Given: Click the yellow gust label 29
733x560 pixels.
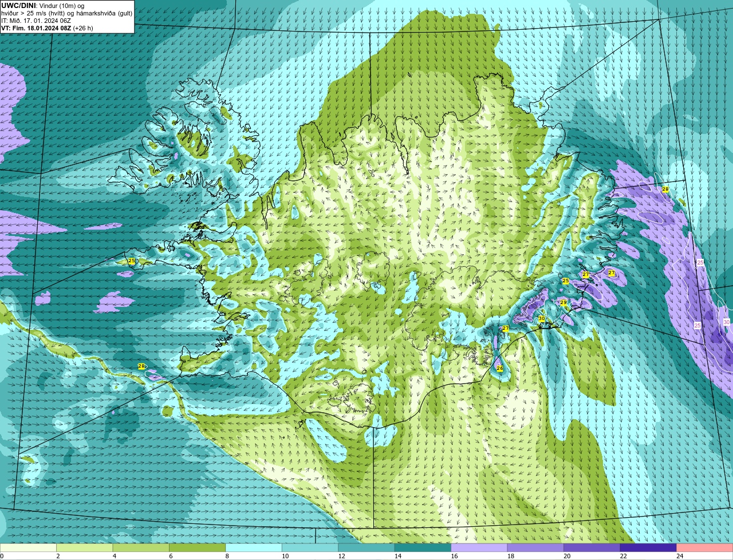Looking at the screenshot, I should click(563, 302).
